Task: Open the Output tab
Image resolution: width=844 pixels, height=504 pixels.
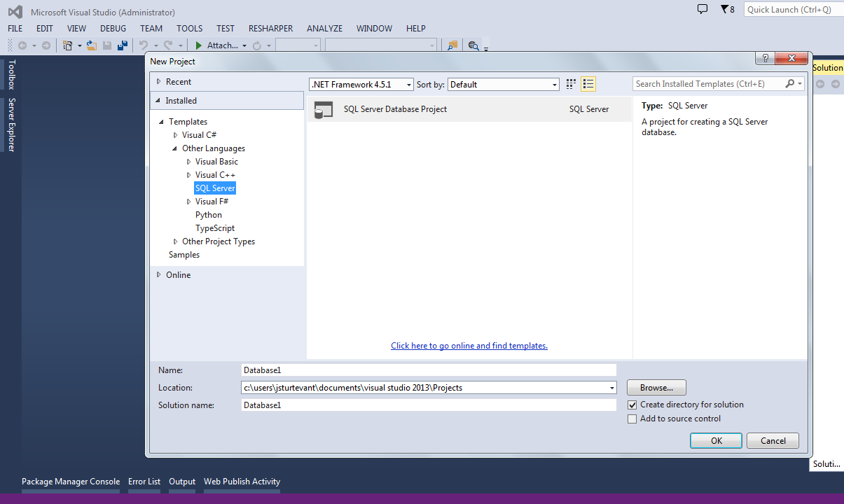Action: coord(182,482)
